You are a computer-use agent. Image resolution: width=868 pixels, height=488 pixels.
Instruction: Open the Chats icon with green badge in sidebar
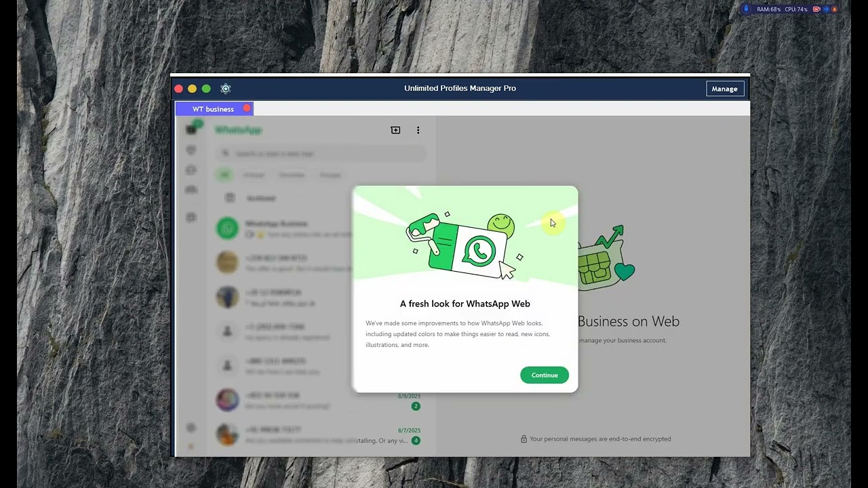pos(192,129)
